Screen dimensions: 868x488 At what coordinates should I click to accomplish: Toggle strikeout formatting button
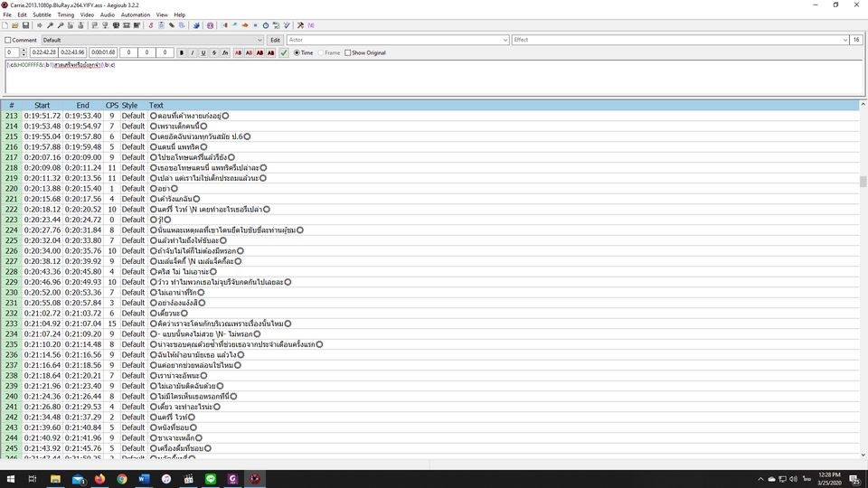(x=214, y=52)
